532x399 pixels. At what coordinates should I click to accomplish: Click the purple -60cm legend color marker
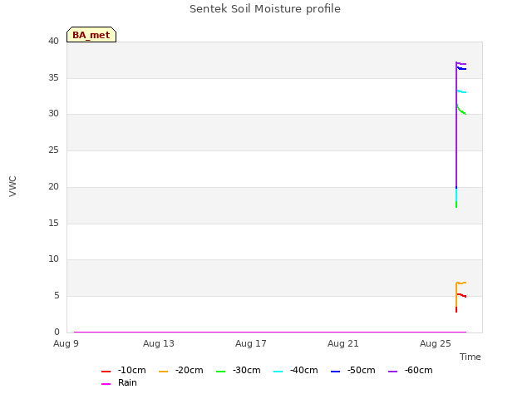[392, 372]
